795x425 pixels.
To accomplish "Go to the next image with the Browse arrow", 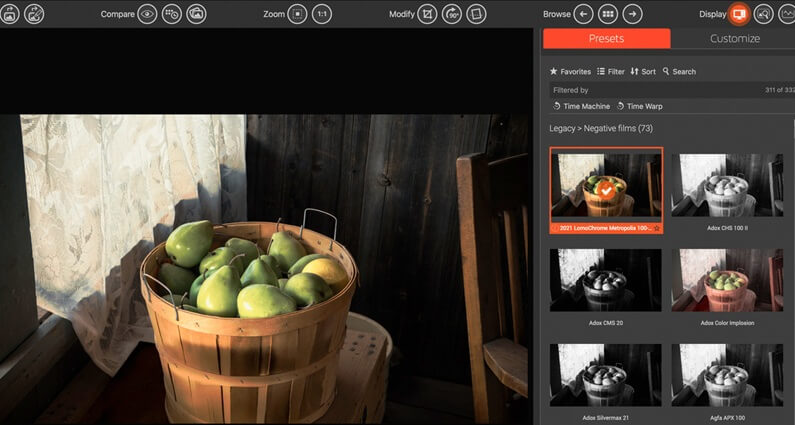I will click(x=632, y=14).
